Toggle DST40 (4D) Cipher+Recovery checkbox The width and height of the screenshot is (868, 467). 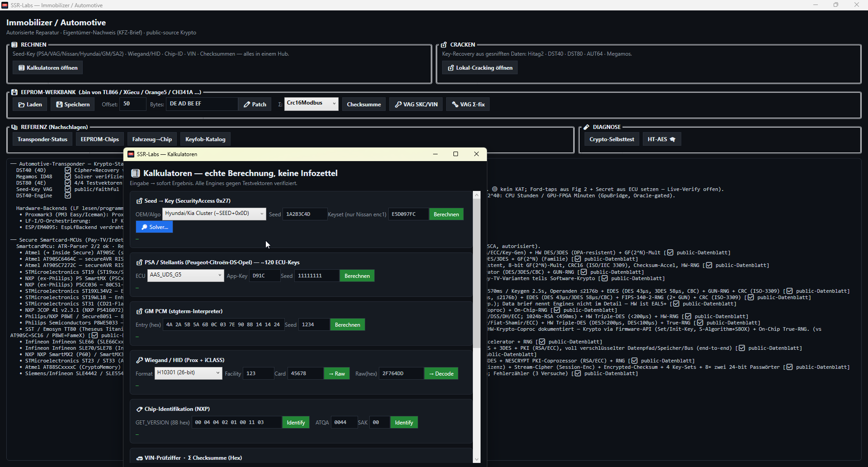[68, 171]
